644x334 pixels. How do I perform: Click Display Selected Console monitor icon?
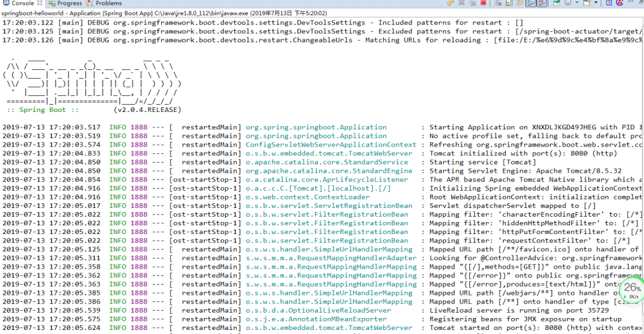(x=568, y=3)
